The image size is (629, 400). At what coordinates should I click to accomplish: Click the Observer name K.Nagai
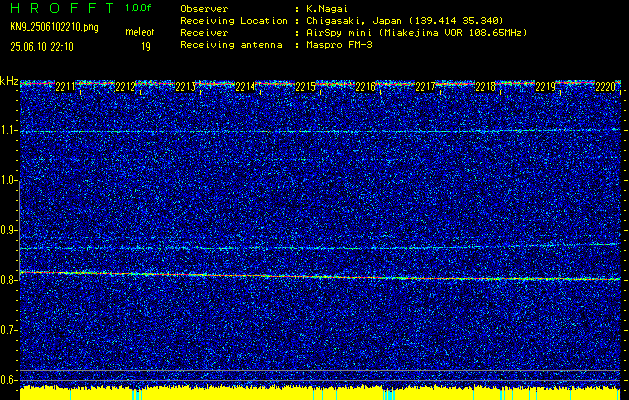click(327, 9)
